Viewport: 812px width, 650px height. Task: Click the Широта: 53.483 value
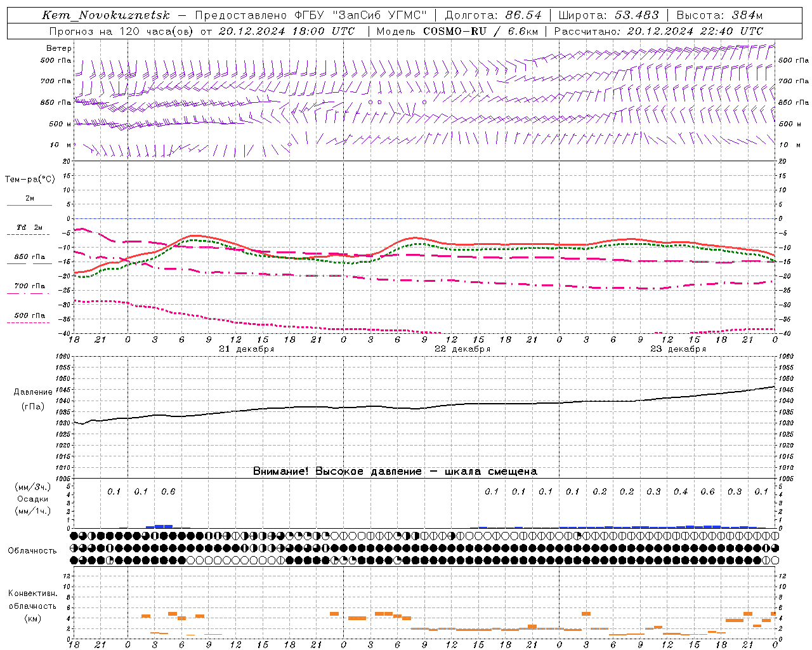(x=609, y=15)
